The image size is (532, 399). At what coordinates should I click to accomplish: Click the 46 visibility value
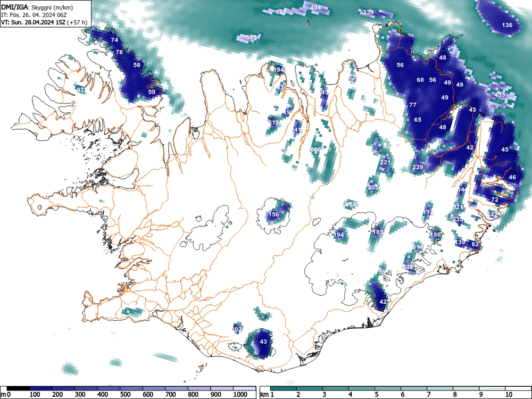512,177
